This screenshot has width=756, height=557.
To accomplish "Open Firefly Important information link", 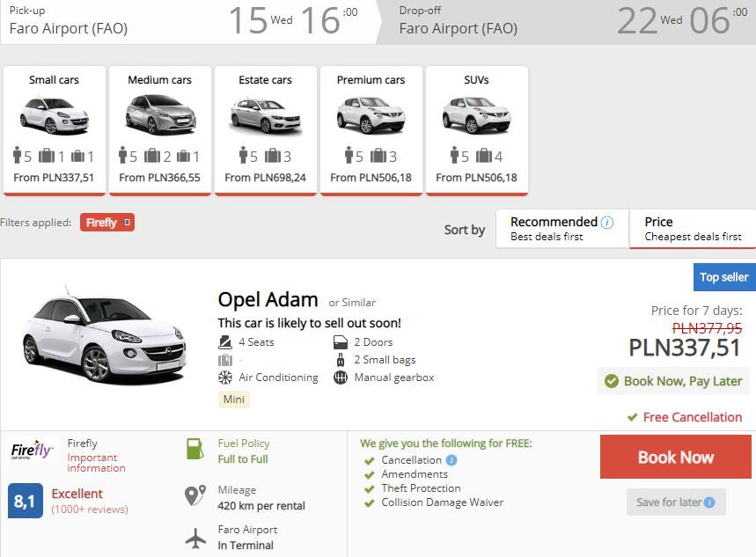I will [x=96, y=463].
